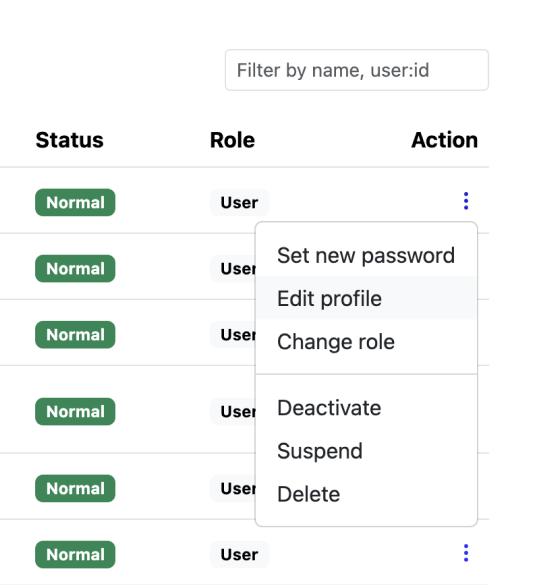Open the three-dot action menu in first row
This screenshot has width=539, height=585.
click(466, 201)
